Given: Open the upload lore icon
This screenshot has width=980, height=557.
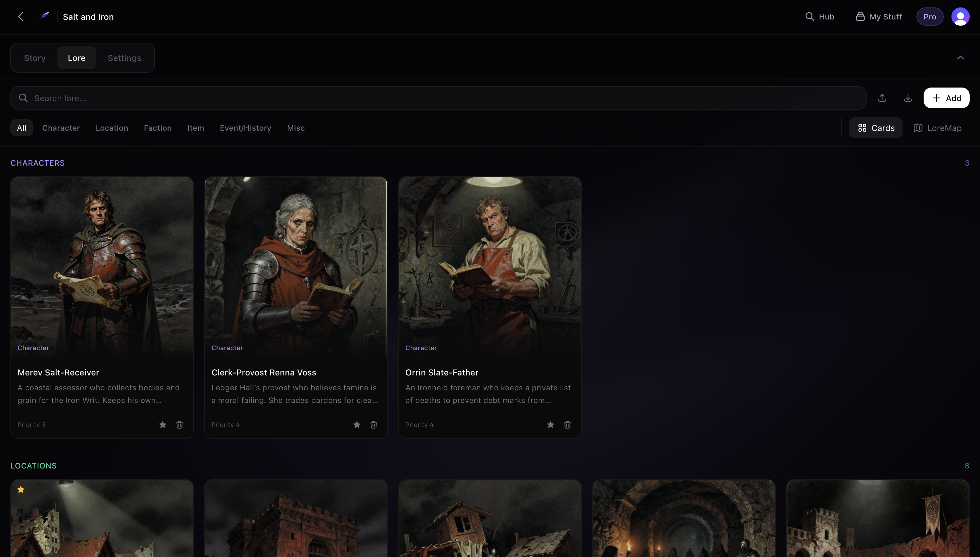Looking at the screenshot, I should (x=882, y=98).
